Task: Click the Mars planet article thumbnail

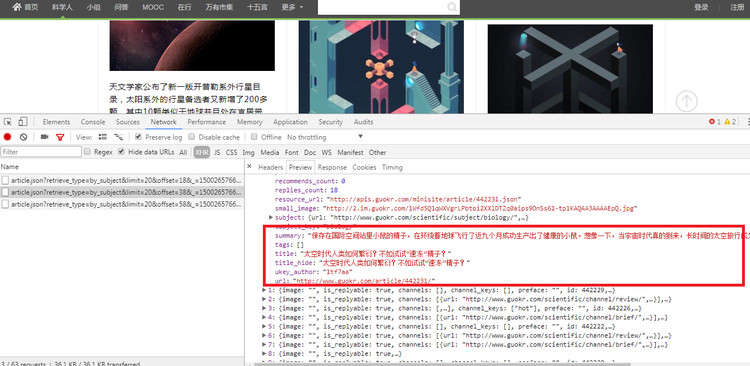Action: [192, 45]
